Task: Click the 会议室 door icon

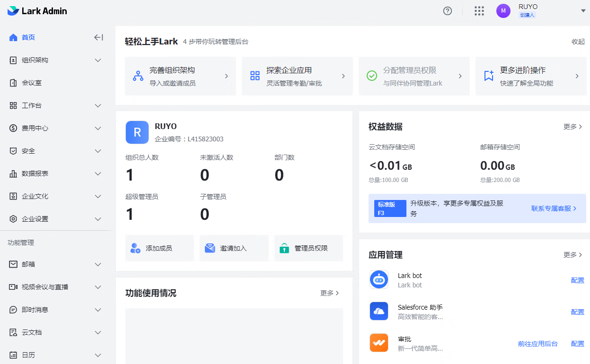Action: [13, 83]
